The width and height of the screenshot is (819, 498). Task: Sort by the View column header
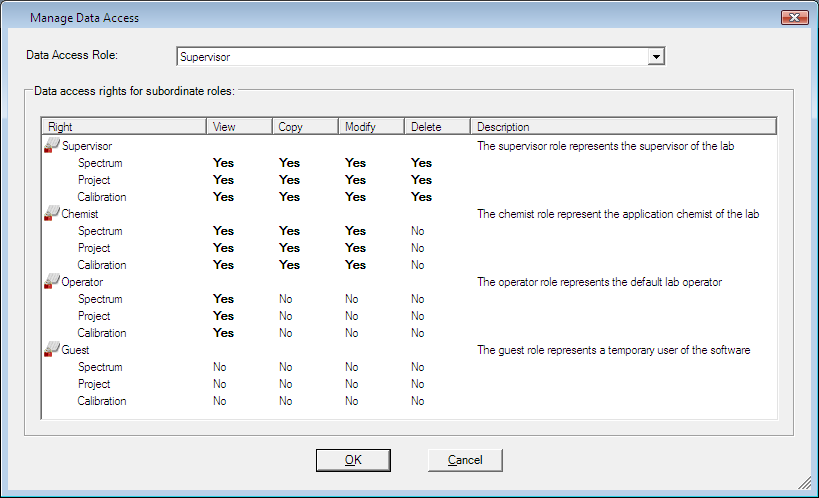click(239, 127)
